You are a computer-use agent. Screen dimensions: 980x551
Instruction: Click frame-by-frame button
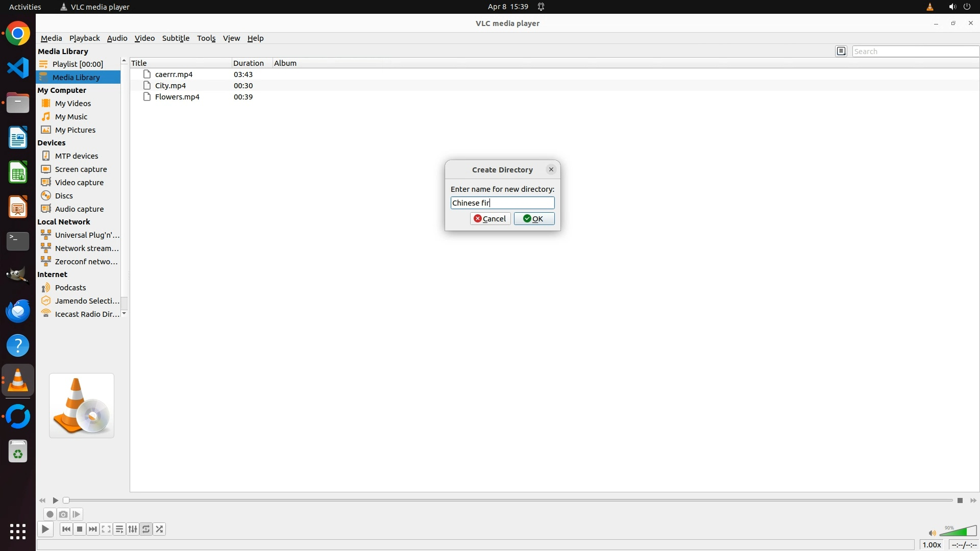click(77, 514)
